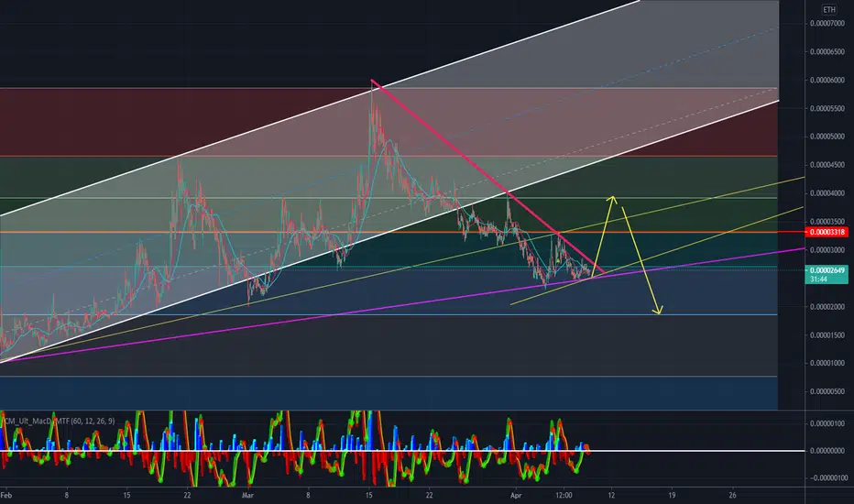The image size is (854, 504).
Task: Click the 31:44 bar countdown timer
Action: (x=818, y=279)
